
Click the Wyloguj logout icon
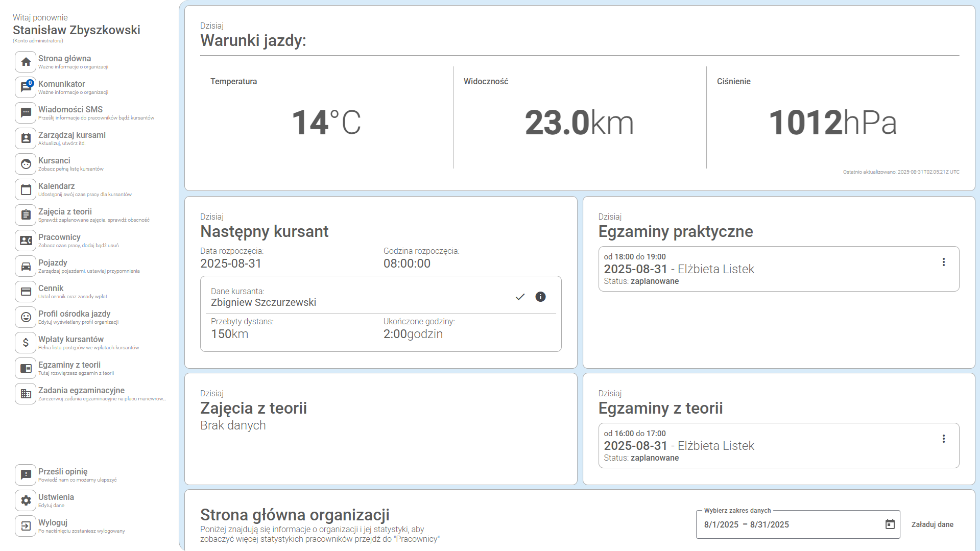pos(26,526)
